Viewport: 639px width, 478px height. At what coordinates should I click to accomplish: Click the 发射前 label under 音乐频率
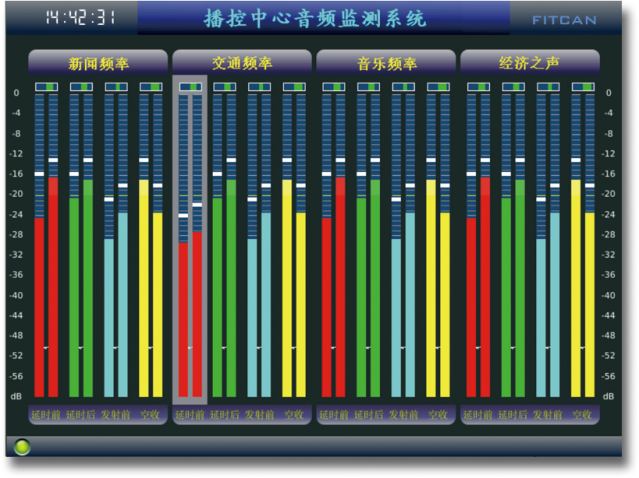tap(403, 415)
